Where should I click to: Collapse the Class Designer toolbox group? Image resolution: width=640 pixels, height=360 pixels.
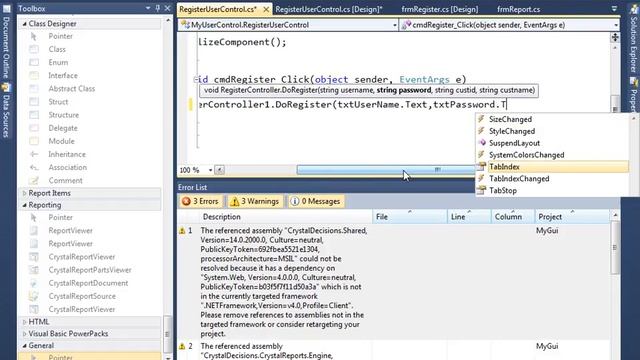click(x=24, y=24)
